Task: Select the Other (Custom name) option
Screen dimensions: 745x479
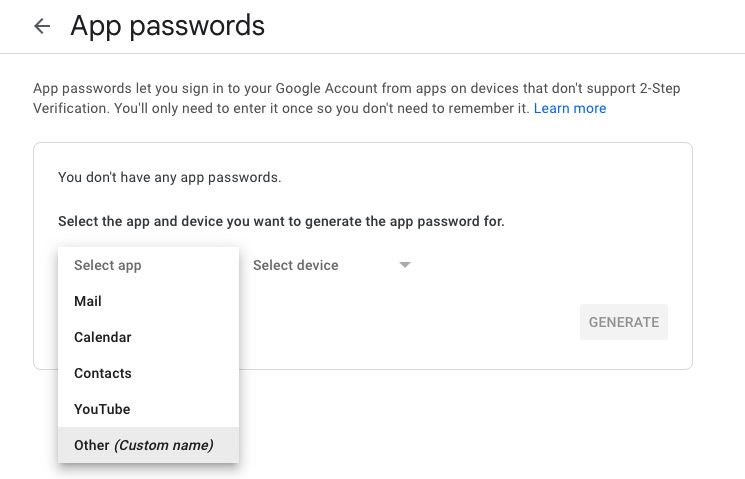Action: pyautogui.click(x=144, y=445)
